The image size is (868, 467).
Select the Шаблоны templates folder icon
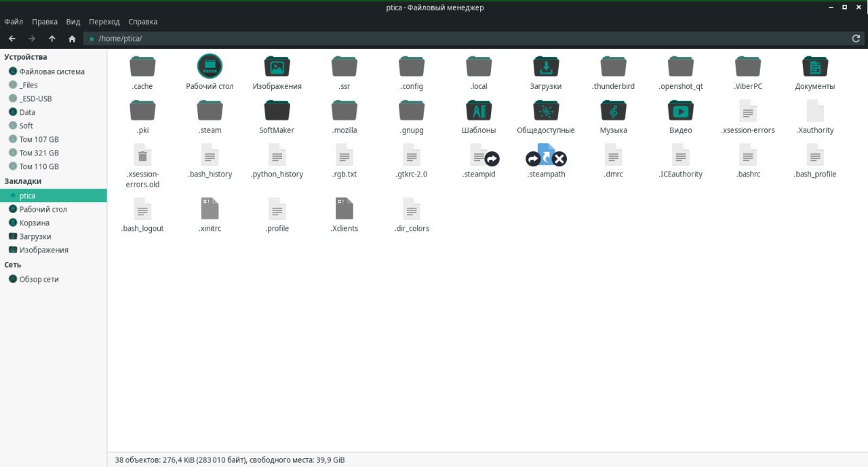point(479,110)
